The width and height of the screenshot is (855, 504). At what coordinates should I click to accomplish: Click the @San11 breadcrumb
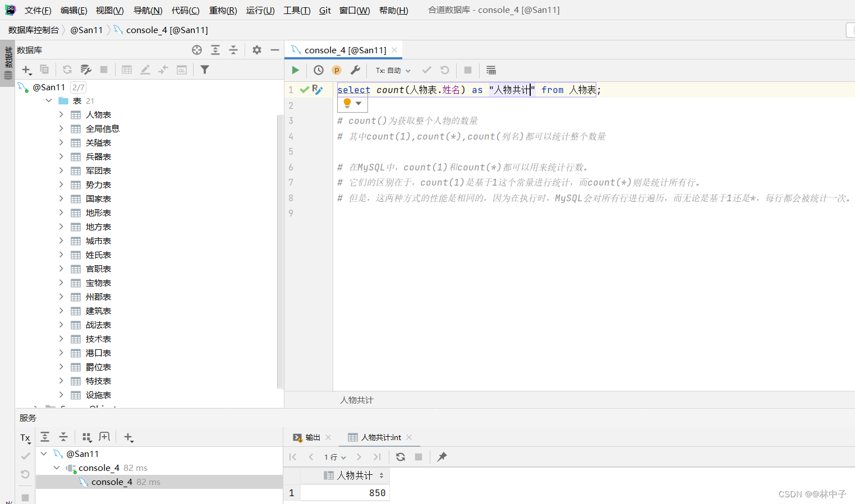pos(86,30)
